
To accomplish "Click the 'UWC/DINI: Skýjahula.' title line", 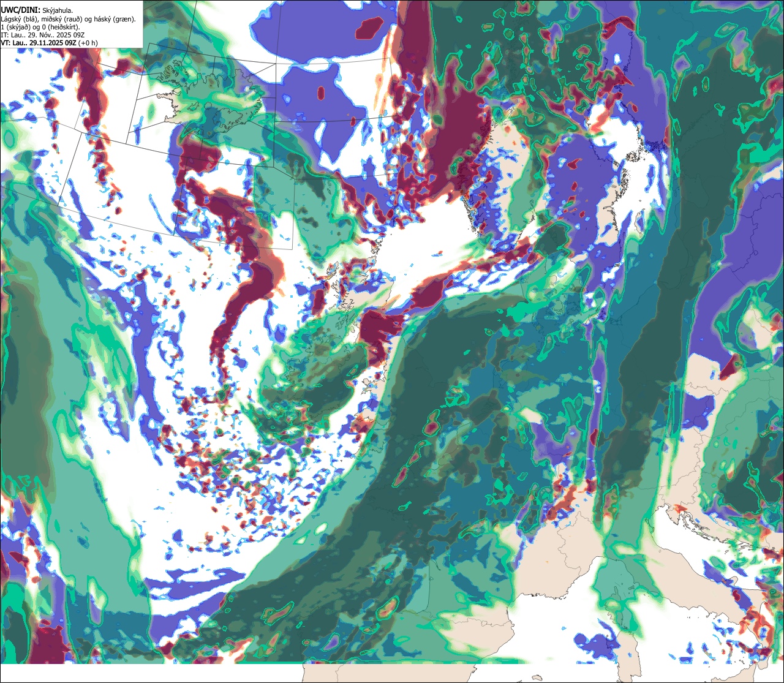I will pos(37,9).
